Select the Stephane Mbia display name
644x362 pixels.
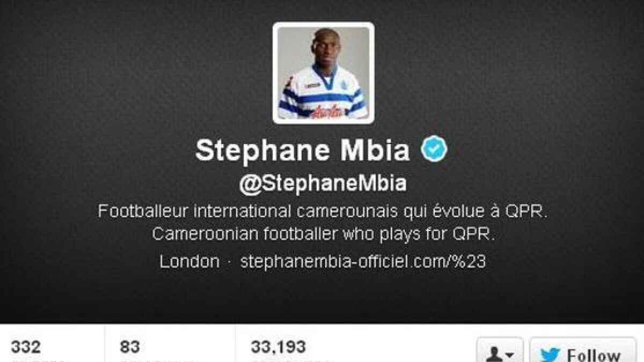[303, 151]
